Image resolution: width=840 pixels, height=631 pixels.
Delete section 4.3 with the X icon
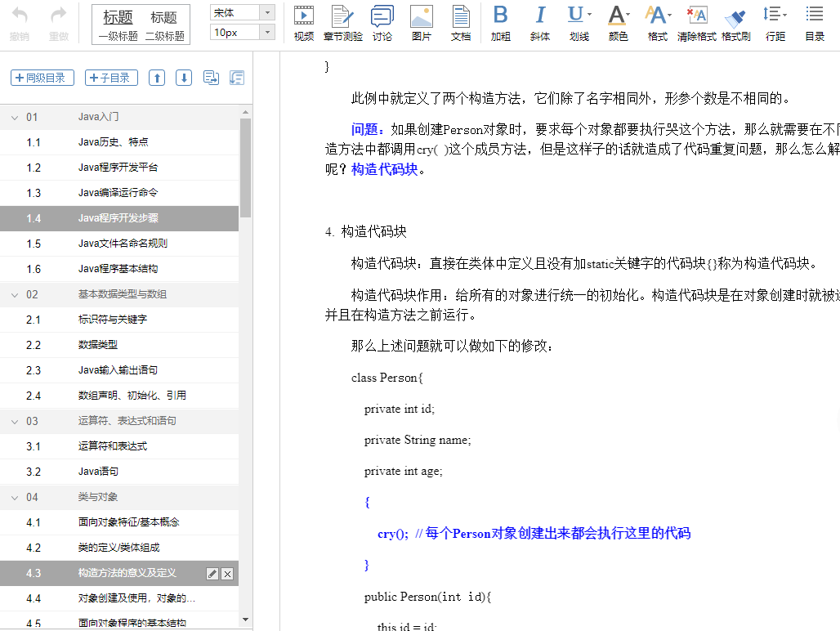[x=228, y=574]
